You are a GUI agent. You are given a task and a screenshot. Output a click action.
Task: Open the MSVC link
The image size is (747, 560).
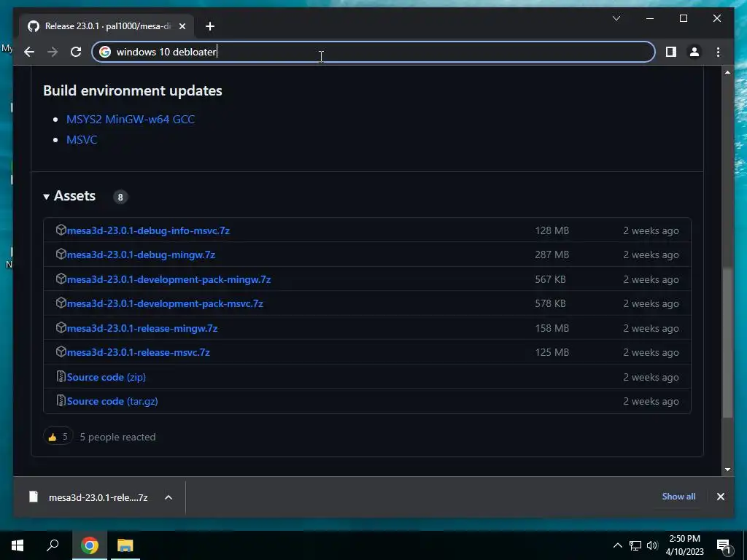point(82,139)
